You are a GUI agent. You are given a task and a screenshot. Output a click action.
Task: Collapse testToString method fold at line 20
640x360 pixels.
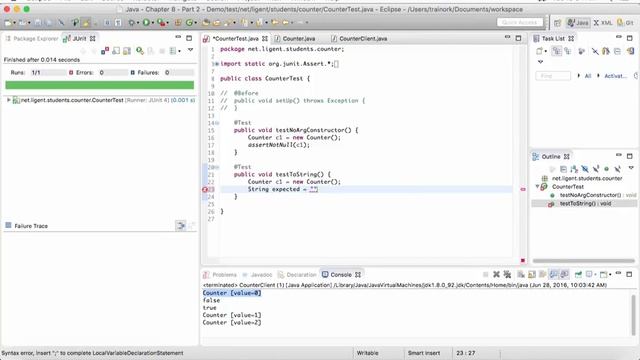coord(217,167)
